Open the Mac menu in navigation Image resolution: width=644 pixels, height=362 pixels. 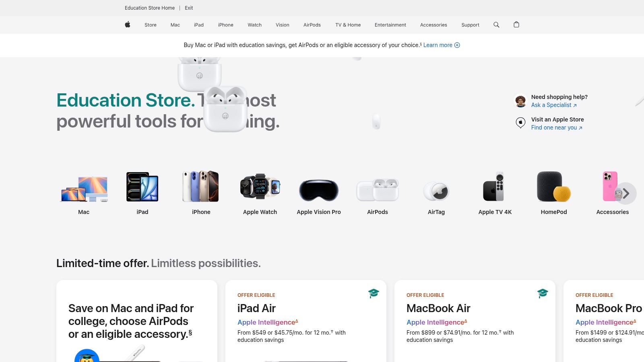point(175,25)
